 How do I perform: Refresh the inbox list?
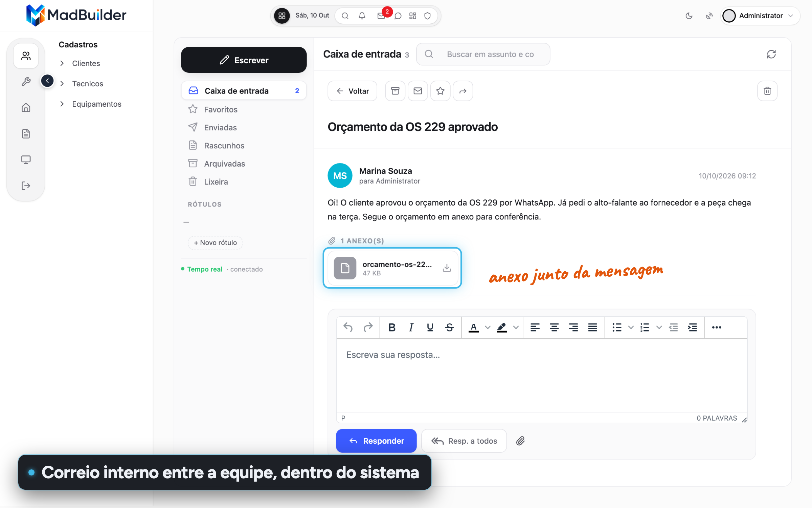tap(771, 54)
